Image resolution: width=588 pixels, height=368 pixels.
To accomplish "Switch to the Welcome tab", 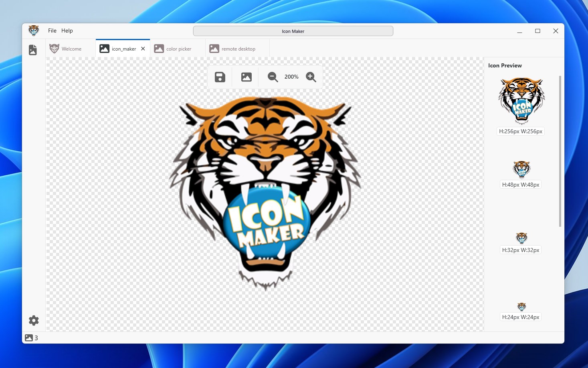I will click(x=71, y=48).
